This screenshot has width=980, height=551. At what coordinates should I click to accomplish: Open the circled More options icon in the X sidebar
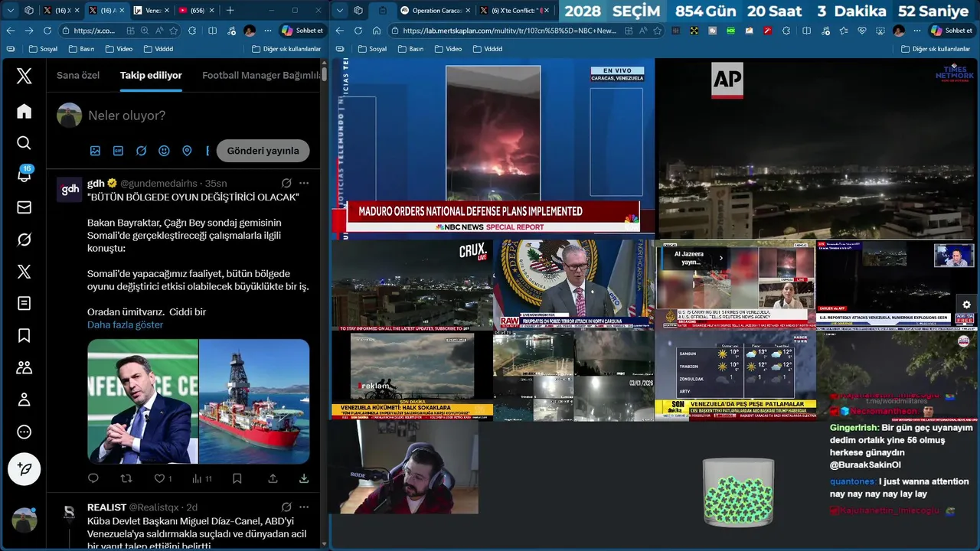coord(24,432)
